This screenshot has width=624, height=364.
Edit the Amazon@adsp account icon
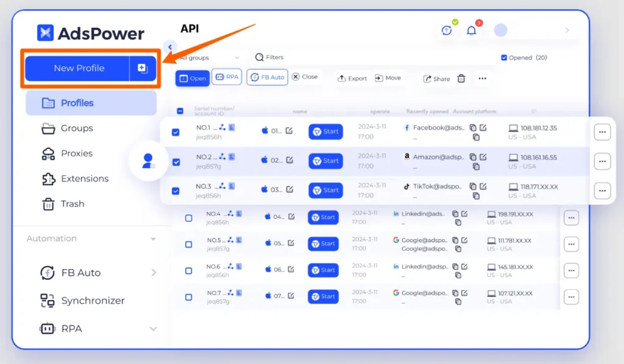(x=483, y=157)
